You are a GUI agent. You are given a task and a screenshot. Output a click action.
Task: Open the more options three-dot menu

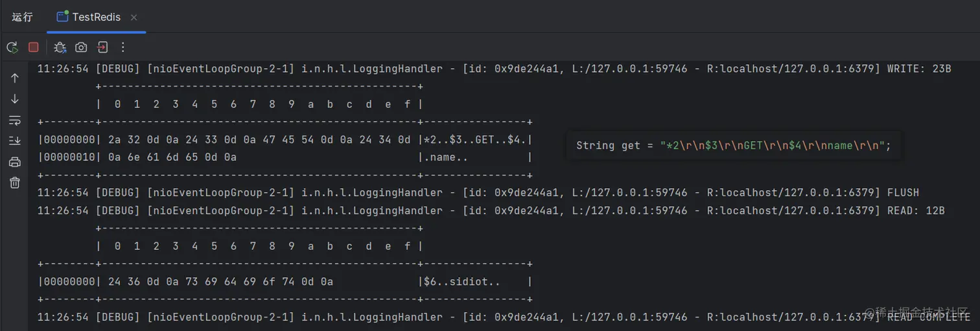123,47
